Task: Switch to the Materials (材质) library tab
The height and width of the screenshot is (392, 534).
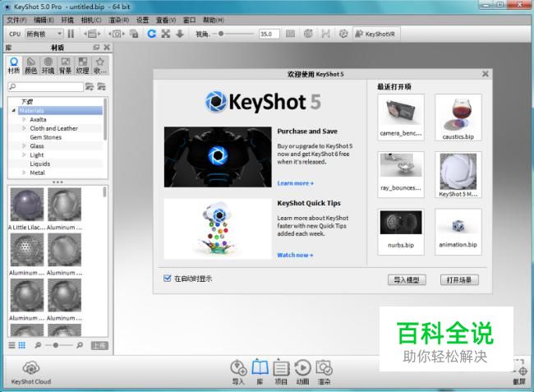Action: [x=14, y=66]
